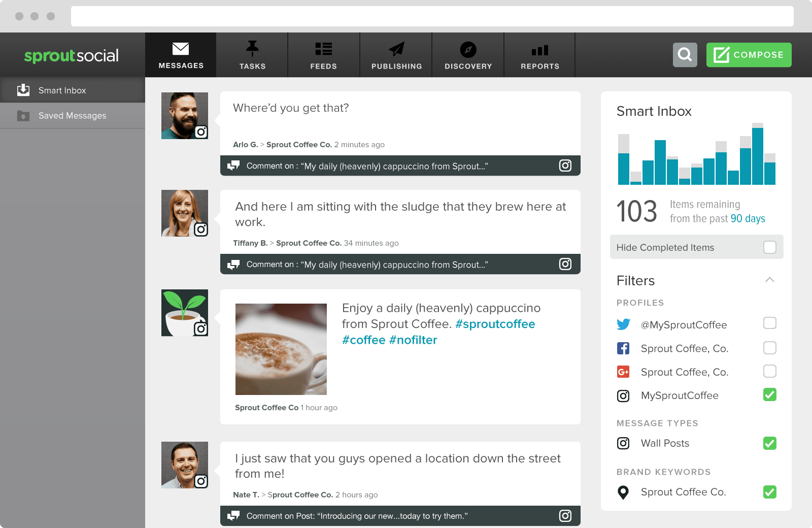Image resolution: width=812 pixels, height=528 pixels.
Task: Click the #nofilter hashtag
Action: click(413, 340)
